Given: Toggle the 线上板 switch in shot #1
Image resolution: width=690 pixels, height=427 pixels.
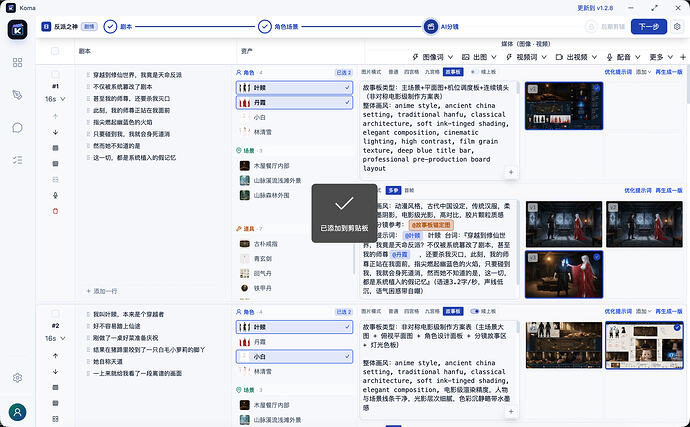Looking at the screenshot, I should (x=474, y=72).
